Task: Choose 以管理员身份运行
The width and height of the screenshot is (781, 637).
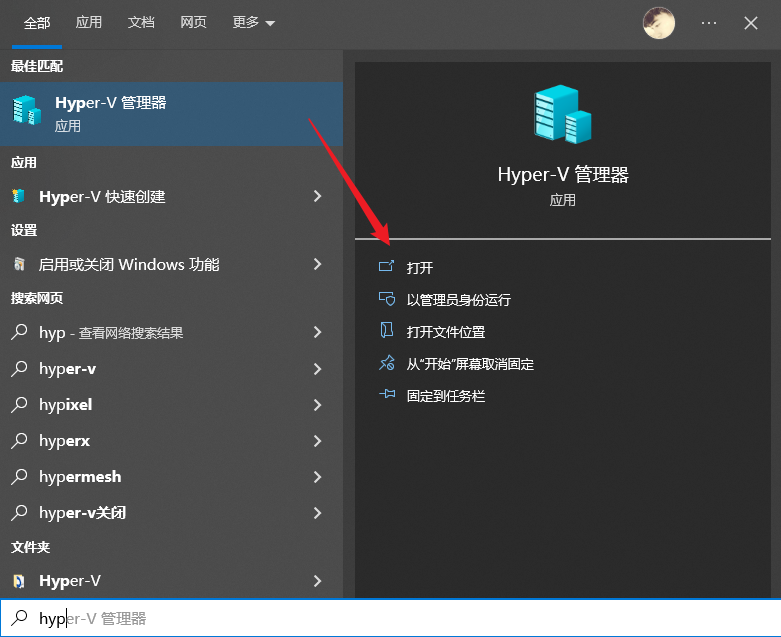Action: [459, 300]
